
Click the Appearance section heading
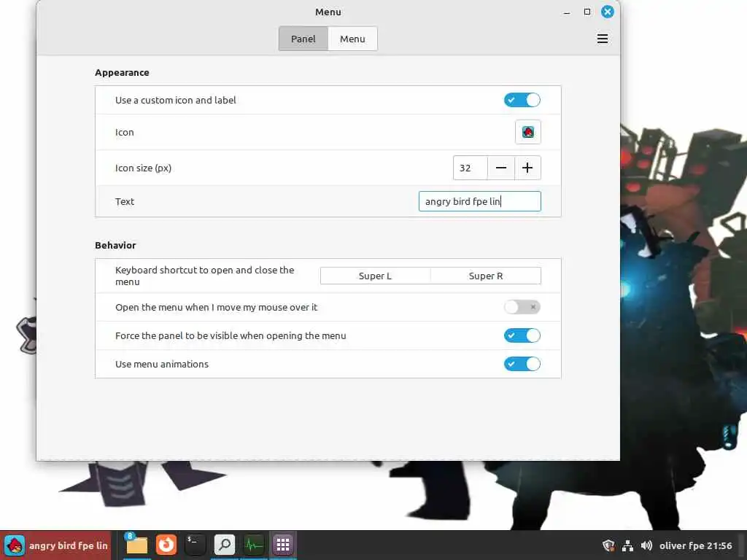122,72
